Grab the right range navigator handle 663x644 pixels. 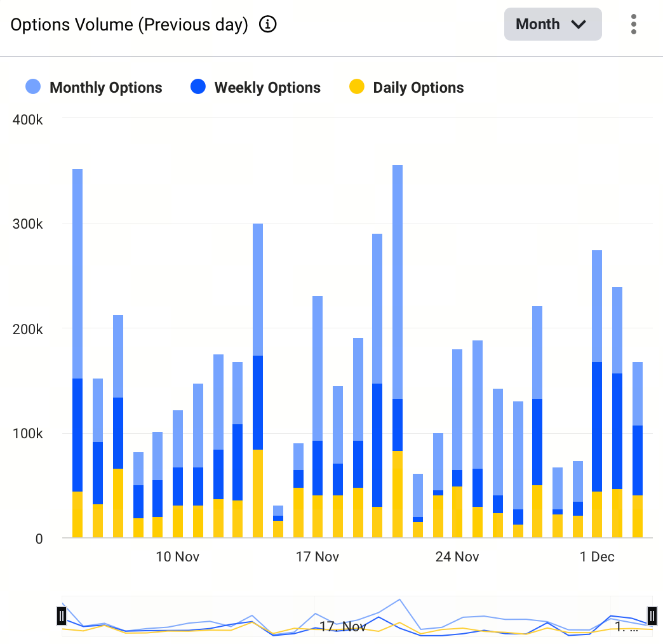652,616
